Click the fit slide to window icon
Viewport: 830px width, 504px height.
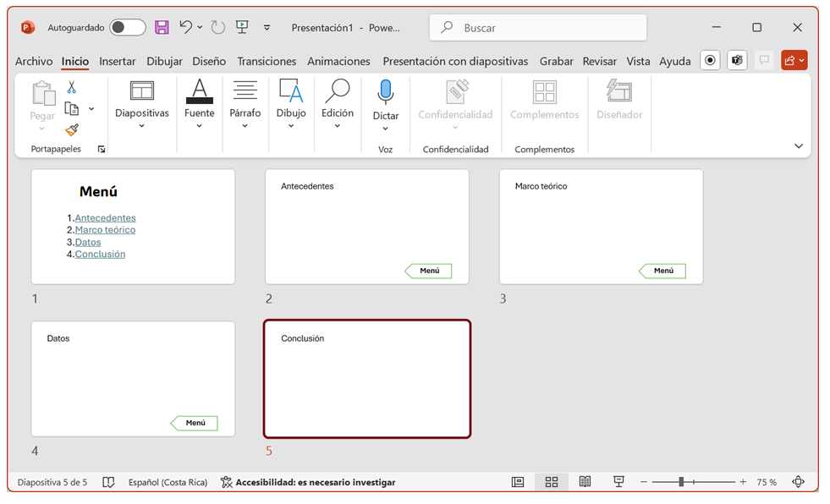coord(798,482)
